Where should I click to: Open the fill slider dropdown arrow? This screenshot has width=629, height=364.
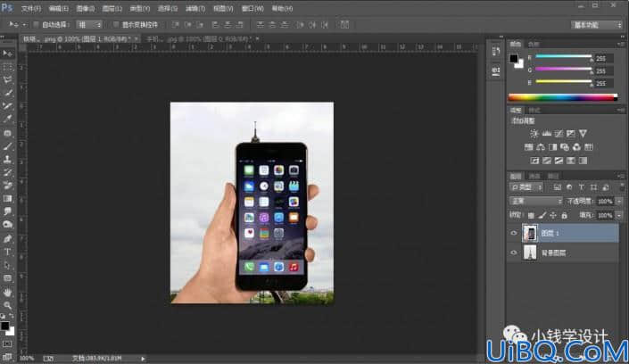[619, 216]
